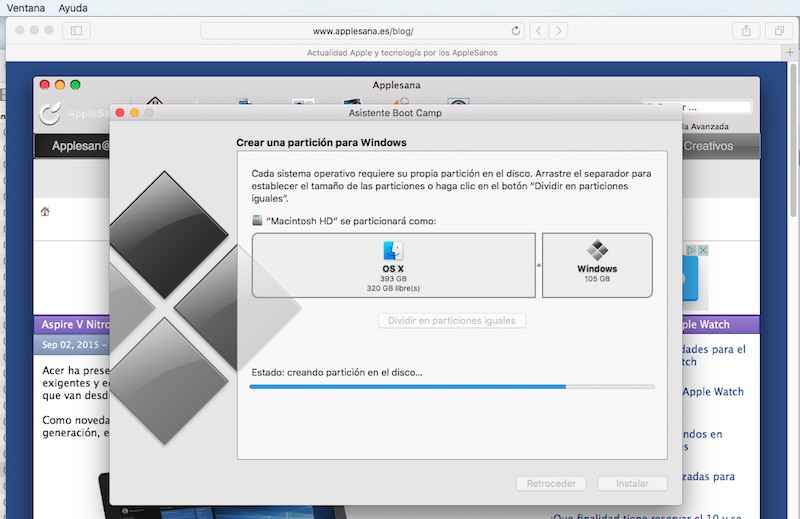
Task: Click the Macintosh HD disk icon
Action: pyautogui.click(x=257, y=220)
